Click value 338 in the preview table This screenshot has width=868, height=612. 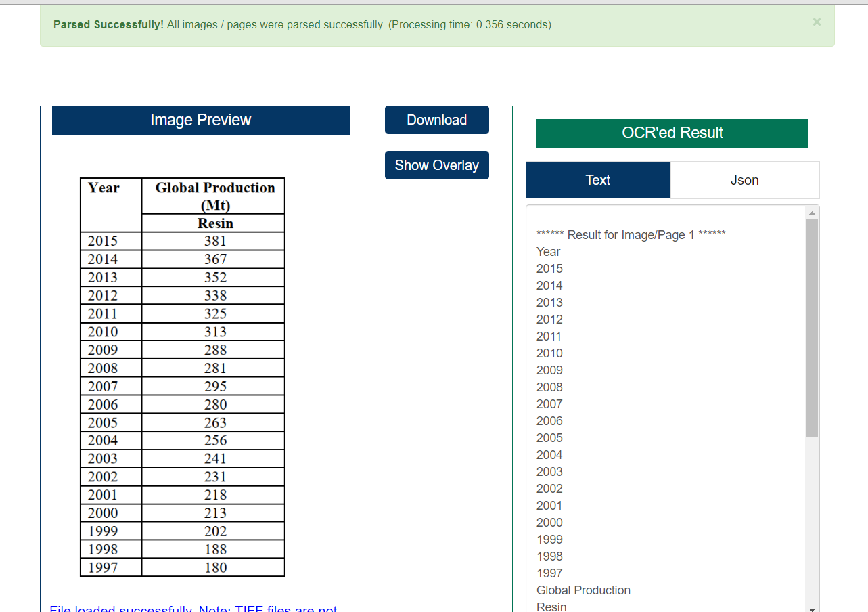[x=215, y=296]
